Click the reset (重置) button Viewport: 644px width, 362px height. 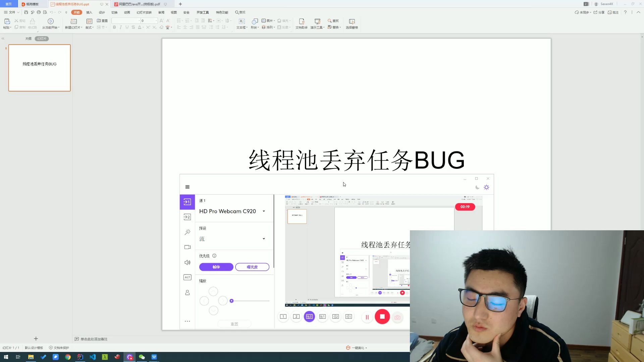point(234,324)
